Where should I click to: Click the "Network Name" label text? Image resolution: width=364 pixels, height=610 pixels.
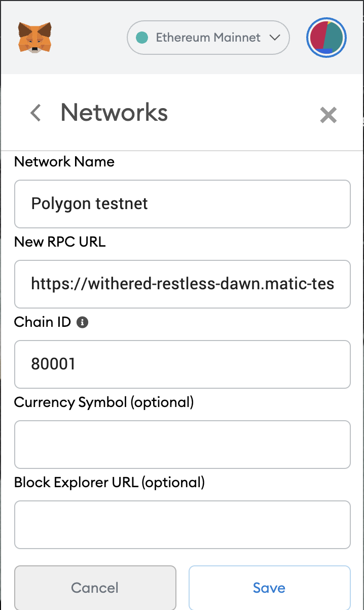click(64, 162)
